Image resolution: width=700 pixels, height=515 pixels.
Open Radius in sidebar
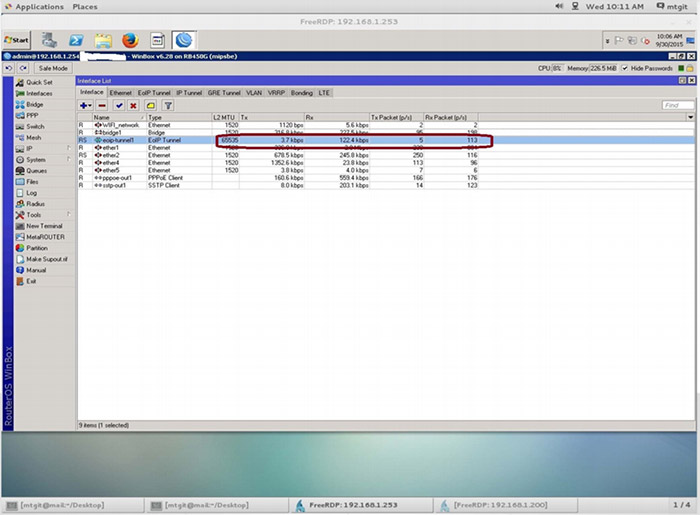(35, 204)
